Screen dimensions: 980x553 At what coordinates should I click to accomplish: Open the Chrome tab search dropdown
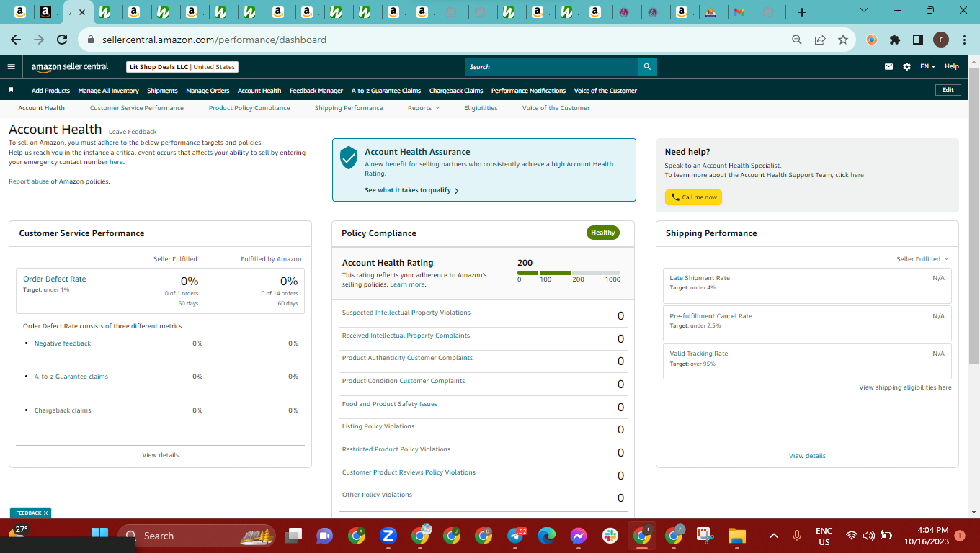[x=865, y=11]
